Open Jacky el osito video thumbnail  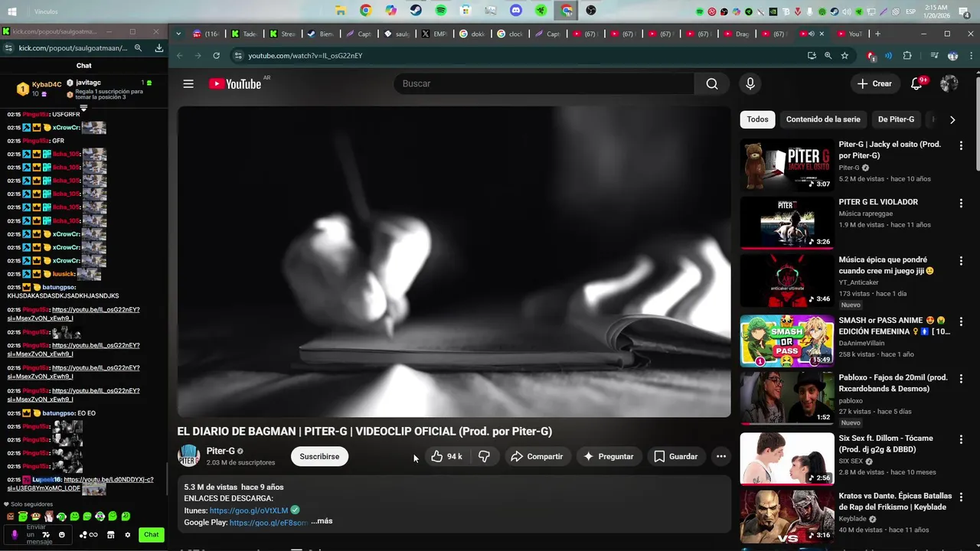(x=787, y=165)
